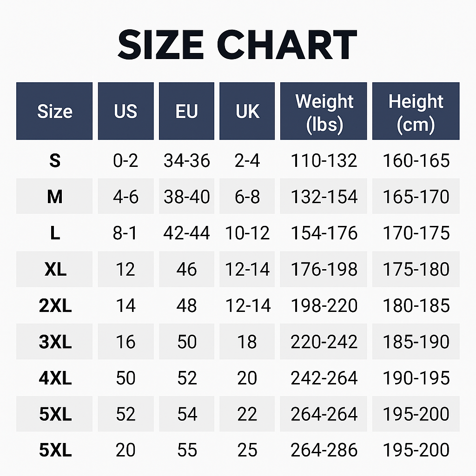Select the "3XL" size row label
Image resolution: width=476 pixels, height=476 pixels.
(x=55, y=342)
